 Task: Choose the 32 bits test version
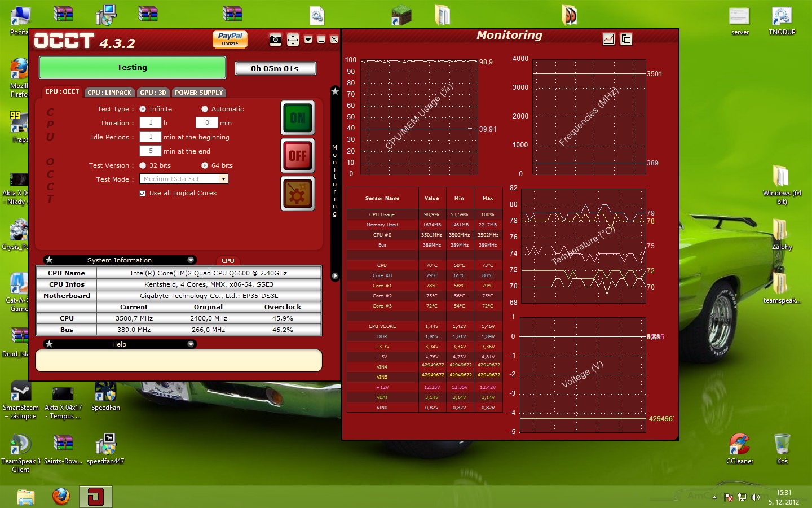coord(143,165)
